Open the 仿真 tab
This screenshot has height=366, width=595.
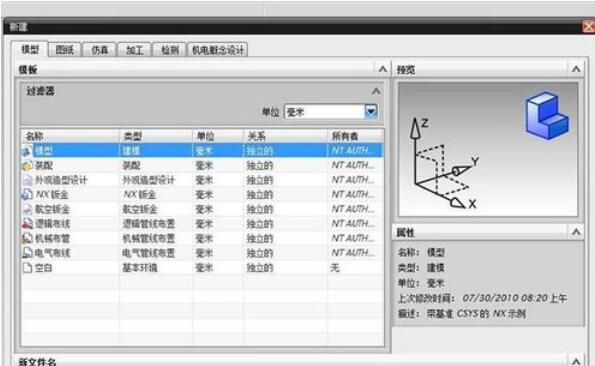99,50
